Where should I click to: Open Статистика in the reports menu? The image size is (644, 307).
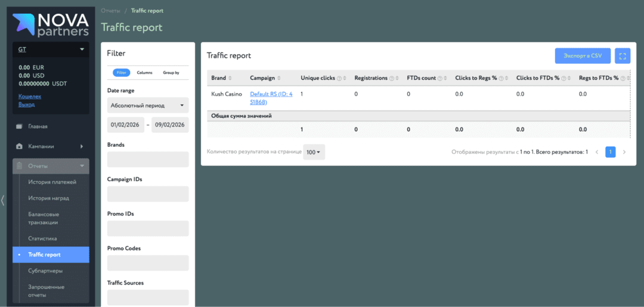(42, 238)
